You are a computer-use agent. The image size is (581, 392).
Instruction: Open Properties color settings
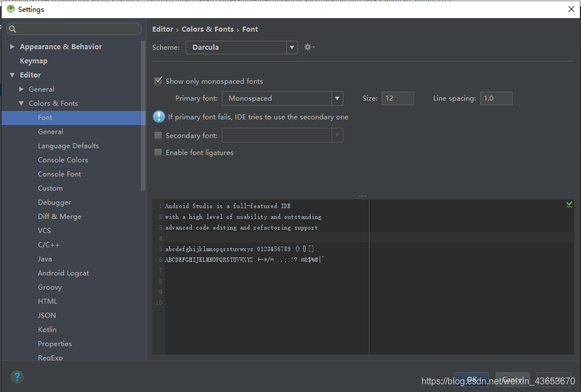coord(55,344)
